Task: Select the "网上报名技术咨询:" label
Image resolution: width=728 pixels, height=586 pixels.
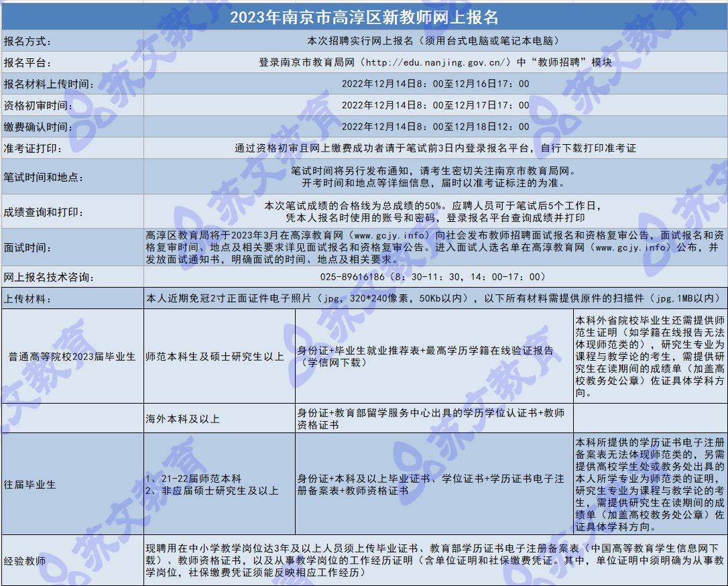Action: coord(49,277)
